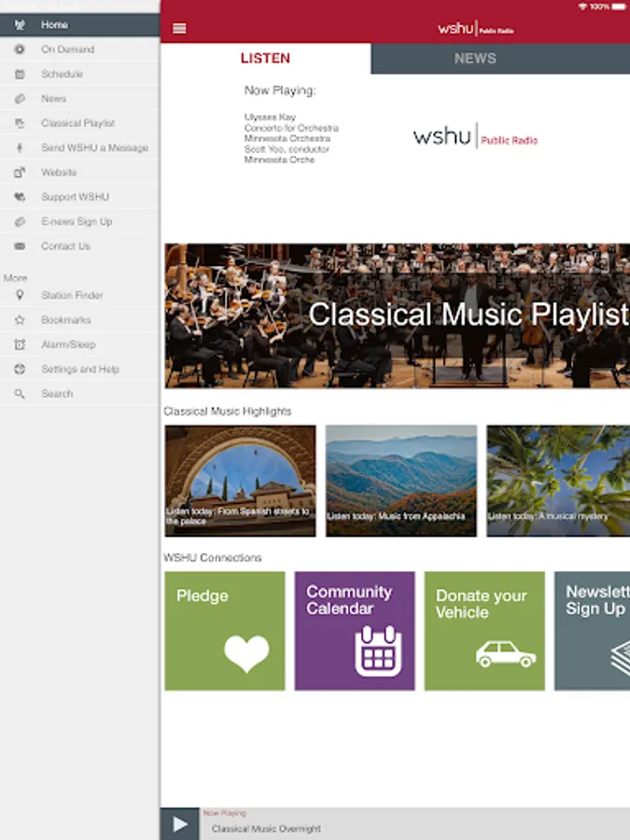
Task: Open the hamburger menu icon
Action: 179,28
